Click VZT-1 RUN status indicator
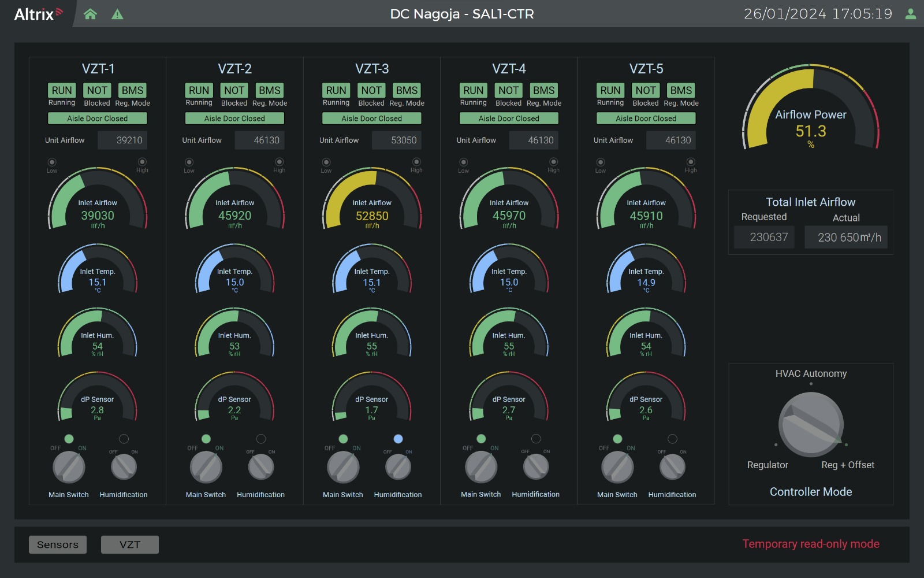This screenshot has height=578, width=924. click(62, 90)
